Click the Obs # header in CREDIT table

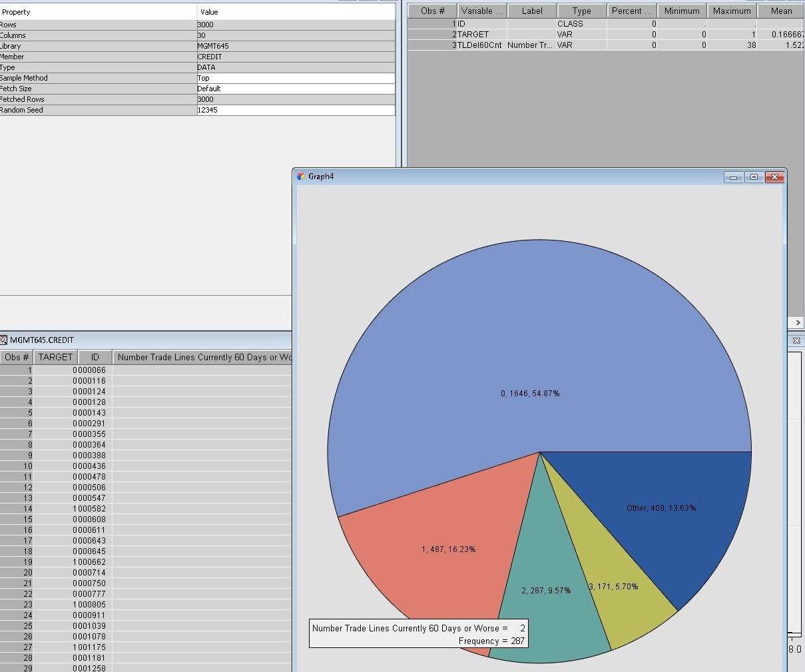(17, 357)
